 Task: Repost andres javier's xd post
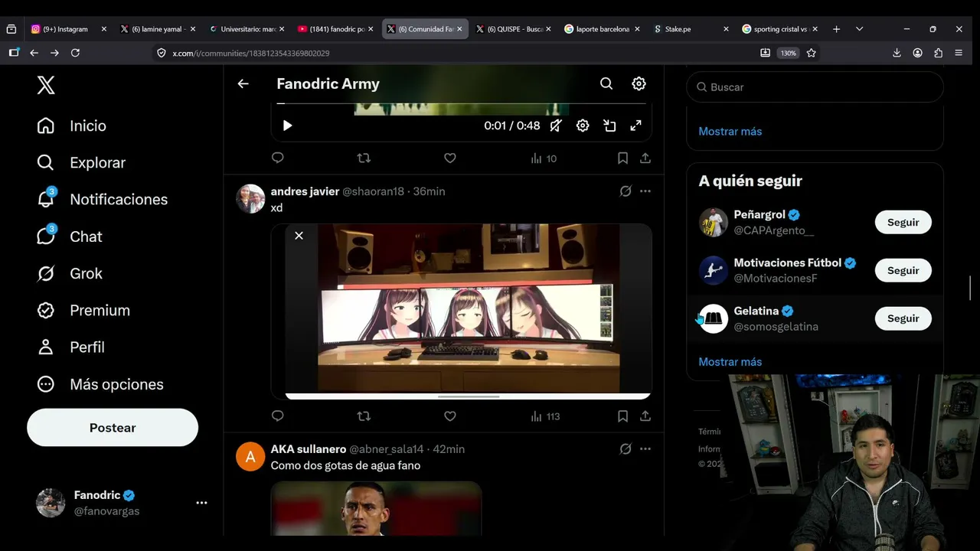tap(364, 416)
